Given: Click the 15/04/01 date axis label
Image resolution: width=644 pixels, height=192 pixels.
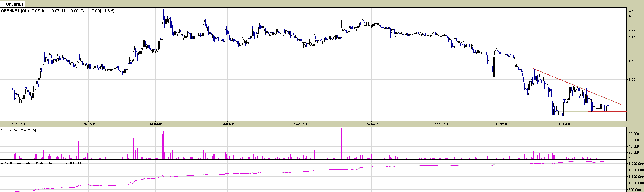Looking at the screenshot, I should point(372,124).
